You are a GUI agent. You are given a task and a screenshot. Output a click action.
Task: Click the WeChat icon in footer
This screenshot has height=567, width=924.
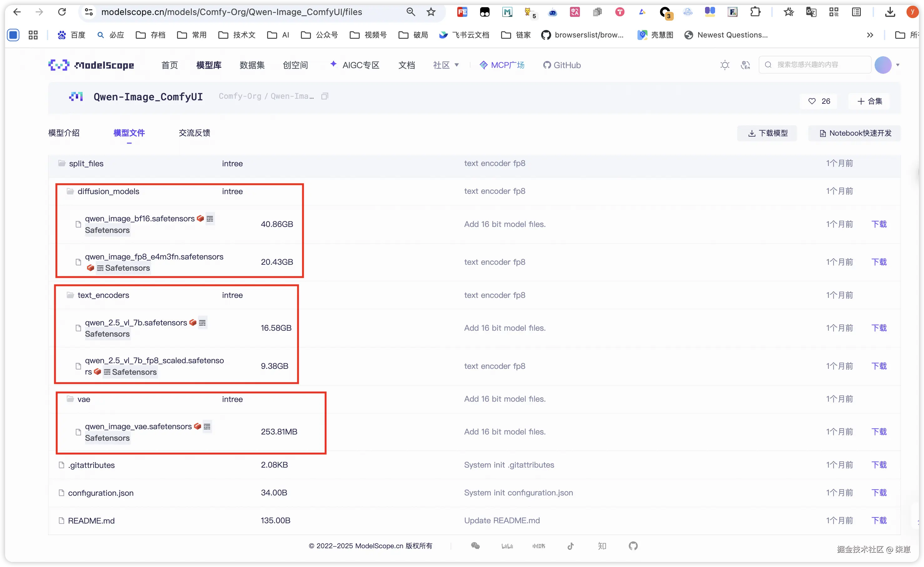(x=475, y=546)
